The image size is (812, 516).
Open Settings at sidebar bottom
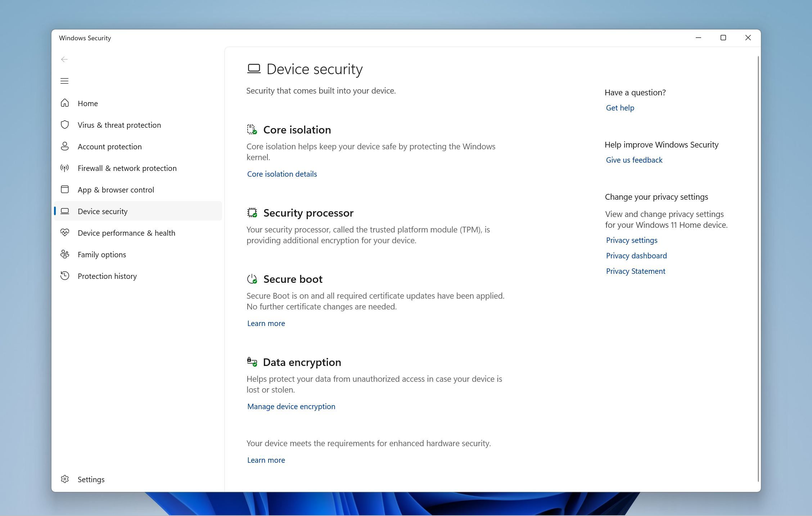pos(138,479)
